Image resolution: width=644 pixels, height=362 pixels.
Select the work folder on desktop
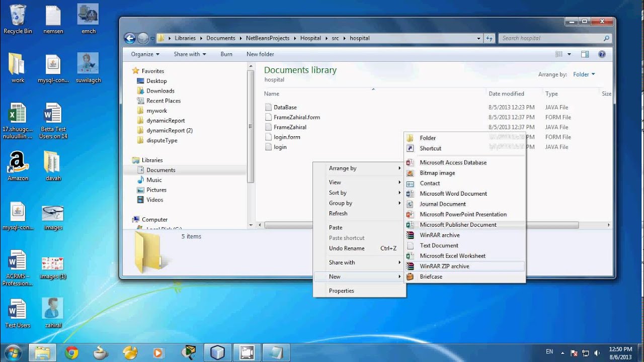[18, 68]
